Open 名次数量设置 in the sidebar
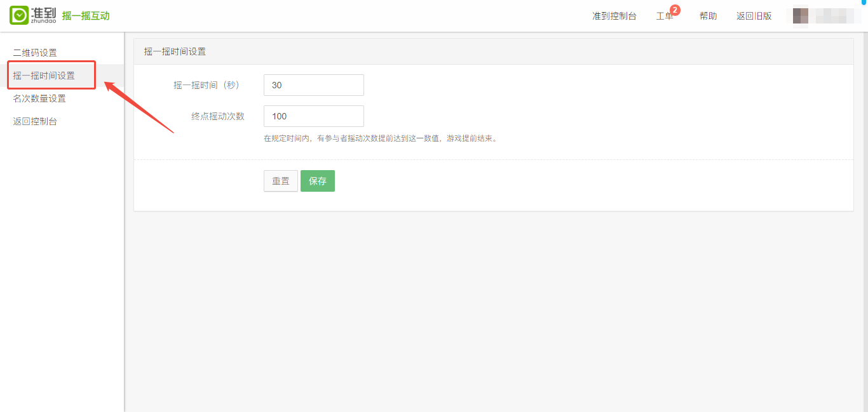Image resolution: width=868 pixels, height=412 pixels. pyautogui.click(x=39, y=98)
